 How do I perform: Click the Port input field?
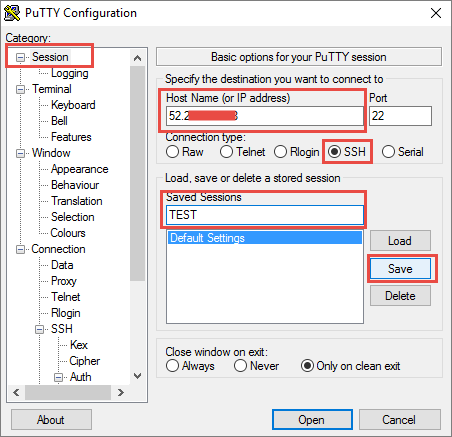[x=400, y=116]
